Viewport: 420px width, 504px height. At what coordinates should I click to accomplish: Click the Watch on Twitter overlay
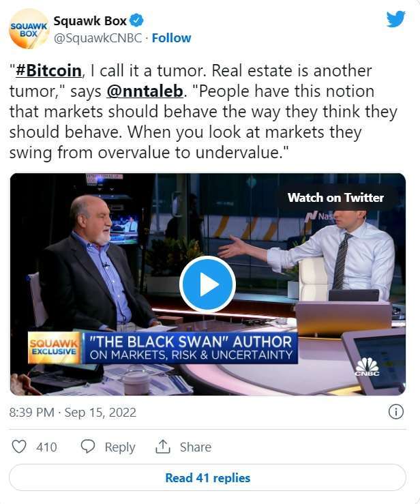point(336,197)
